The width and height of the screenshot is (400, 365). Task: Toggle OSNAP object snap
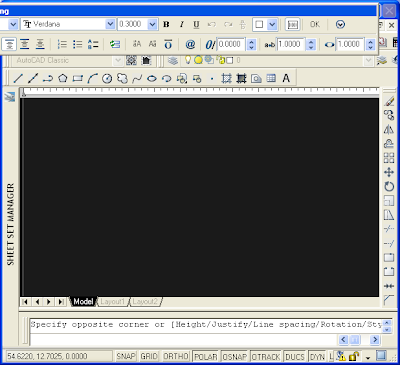coord(235,357)
